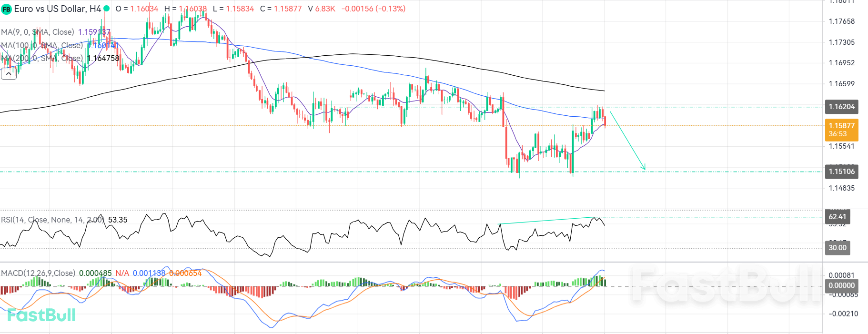Click the MACD histogram value 0.000485
Image resolution: width=868 pixels, height=334 pixels.
coord(95,273)
